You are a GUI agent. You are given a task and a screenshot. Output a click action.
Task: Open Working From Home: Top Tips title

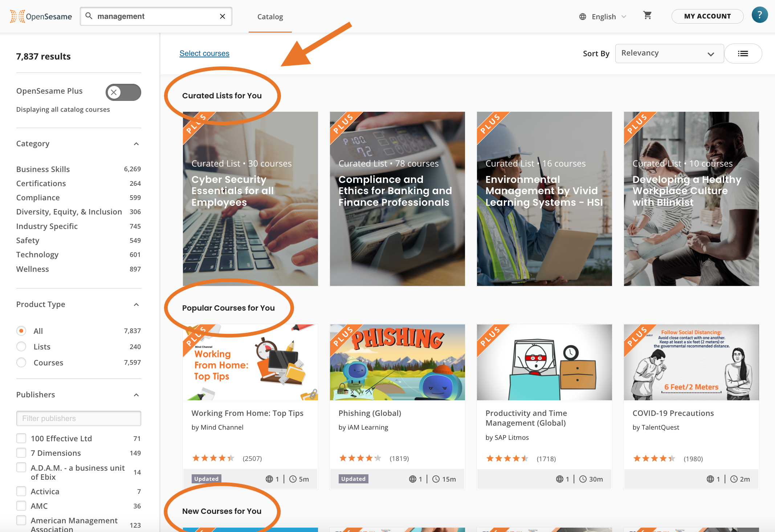(x=247, y=413)
